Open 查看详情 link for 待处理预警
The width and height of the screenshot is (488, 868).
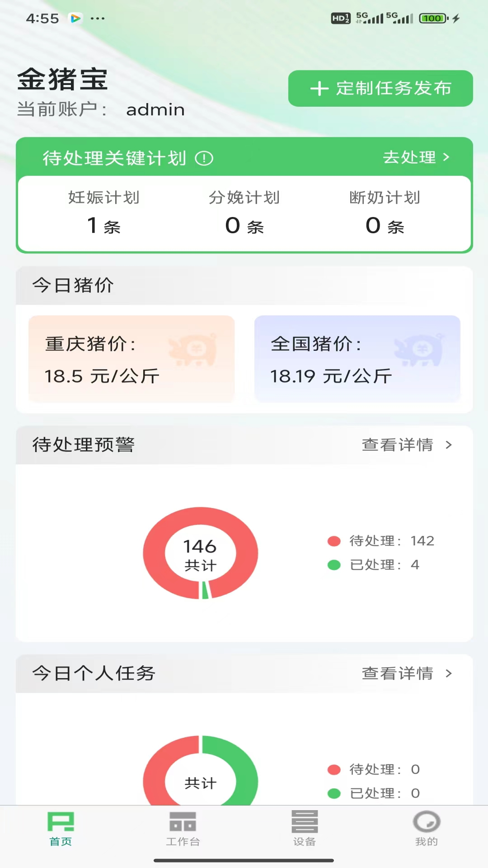[x=398, y=445]
